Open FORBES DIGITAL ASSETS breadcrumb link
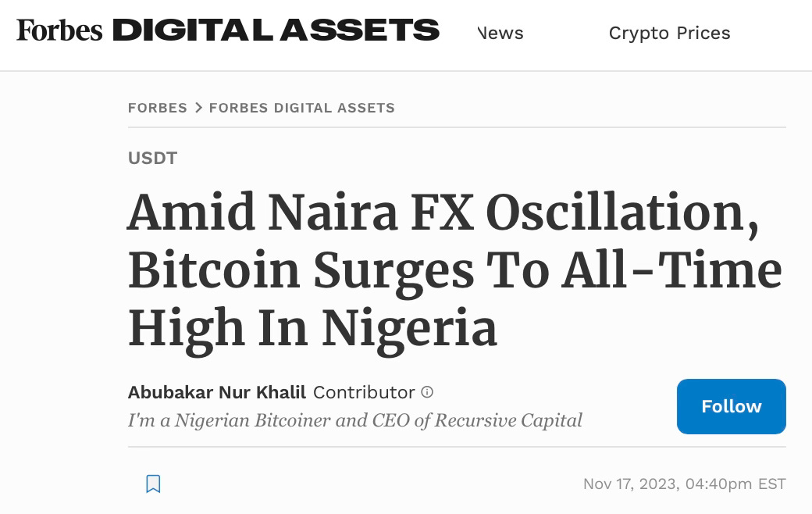812x514 pixels. (301, 108)
